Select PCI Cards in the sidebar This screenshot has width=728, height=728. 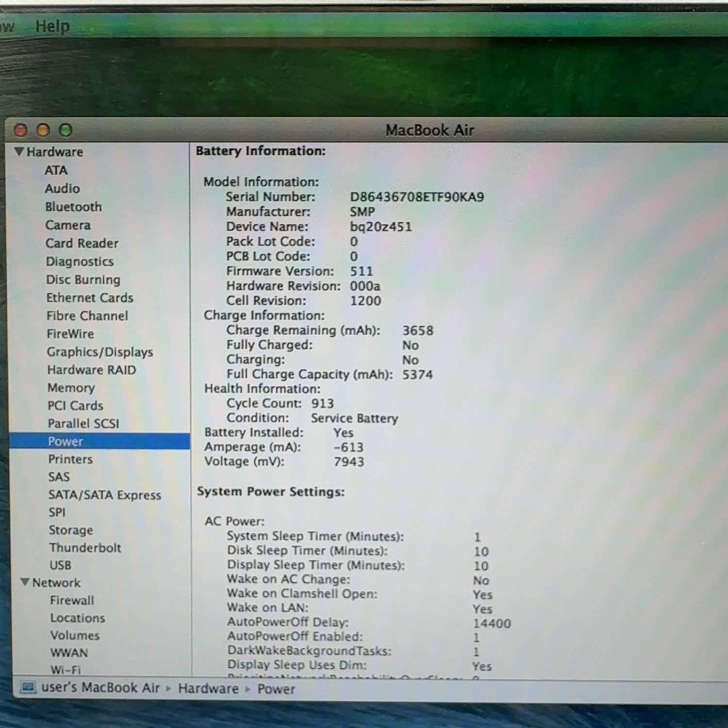click(x=75, y=406)
